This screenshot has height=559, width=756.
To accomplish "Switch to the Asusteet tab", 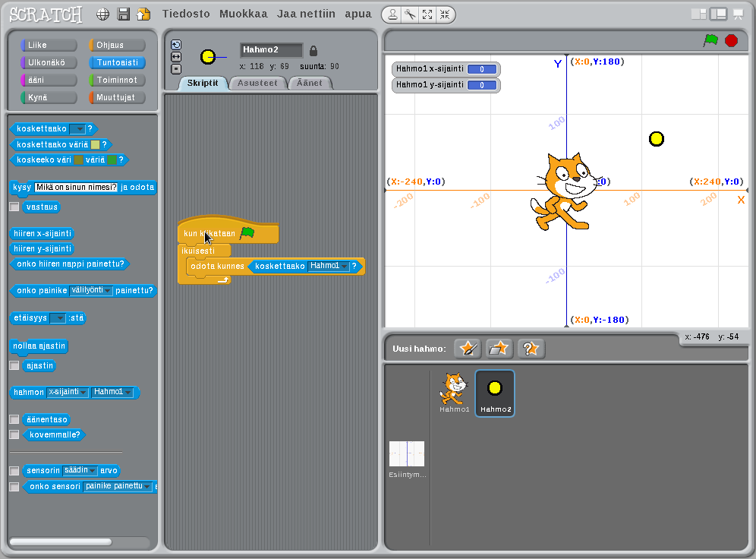I will coord(257,83).
